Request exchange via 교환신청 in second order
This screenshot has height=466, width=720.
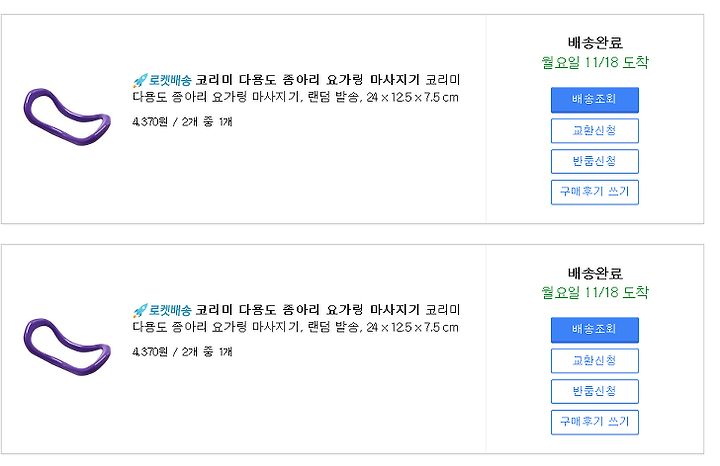[x=595, y=360]
